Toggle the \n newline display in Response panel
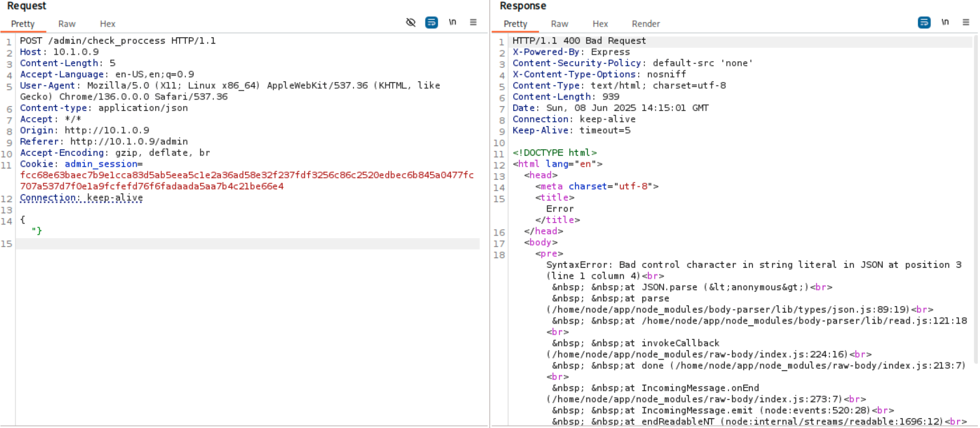980x428 pixels. click(945, 22)
